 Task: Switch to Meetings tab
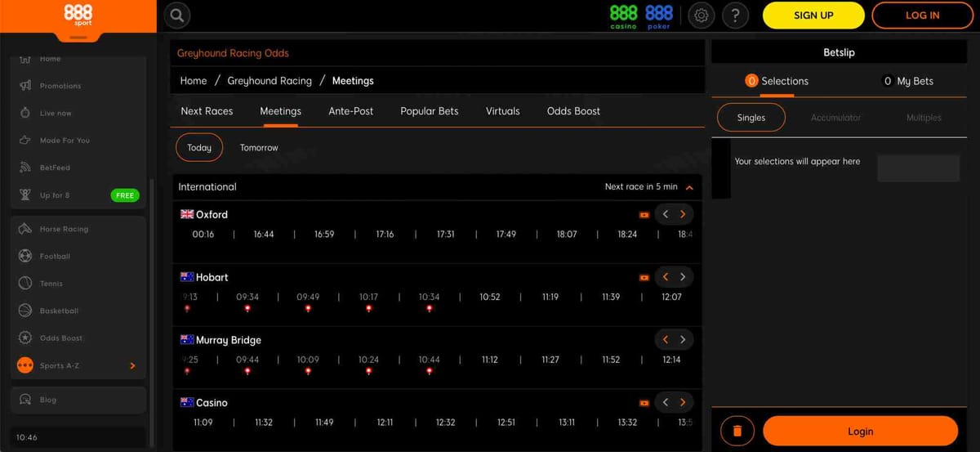(280, 111)
